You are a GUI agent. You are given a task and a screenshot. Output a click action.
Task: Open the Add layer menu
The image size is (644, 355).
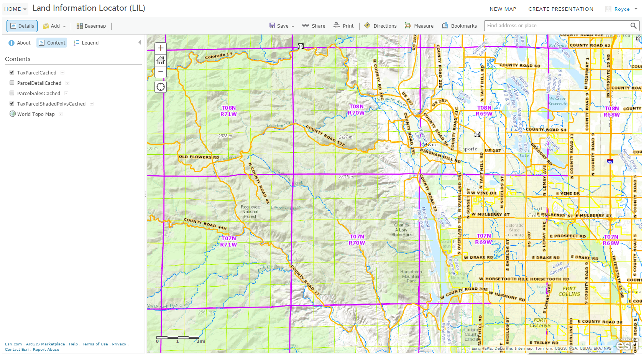[54, 26]
